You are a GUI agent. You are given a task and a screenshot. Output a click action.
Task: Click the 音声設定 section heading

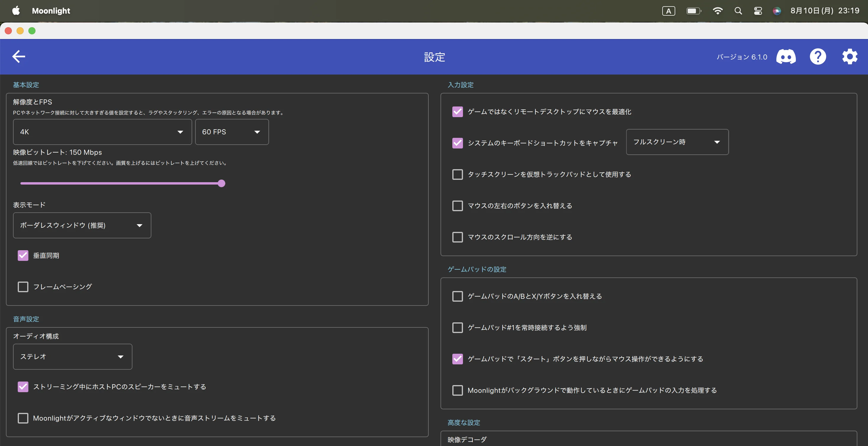(26, 319)
